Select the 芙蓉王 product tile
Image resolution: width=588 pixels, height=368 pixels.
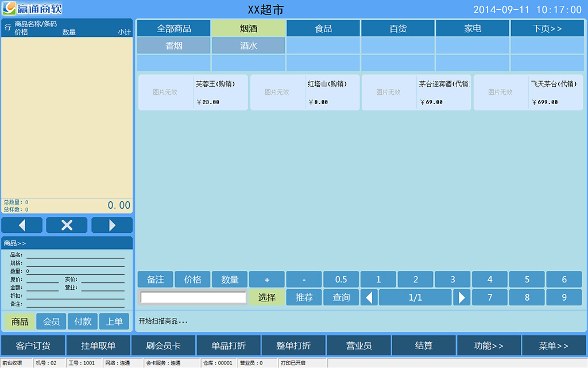coord(193,92)
